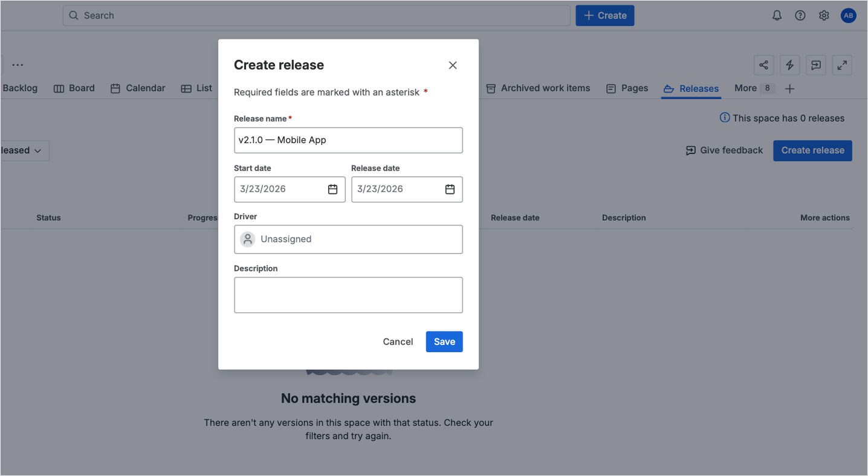Image resolution: width=868 pixels, height=476 pixels.
Task: Click the unassigned driver avatar icon
Action: click(x=248, y=239)
